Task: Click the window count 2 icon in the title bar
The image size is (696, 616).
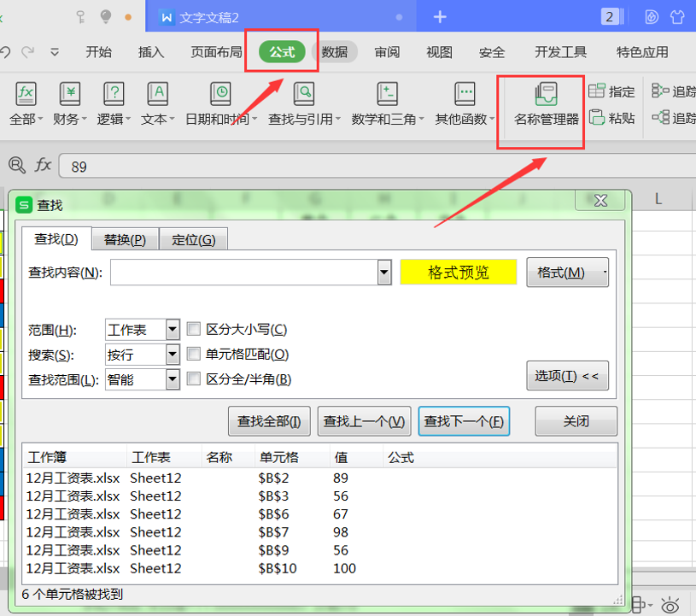Action: (x=612, y=17)
